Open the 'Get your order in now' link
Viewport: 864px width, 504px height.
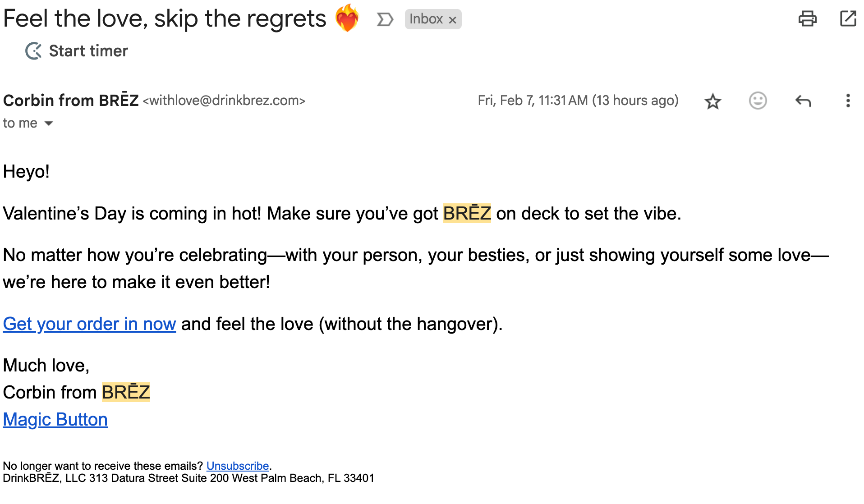click(89, 324)
